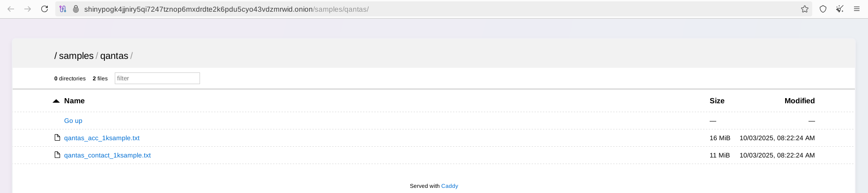
Task: Click the onion site security icon
Action: (75, 9)
